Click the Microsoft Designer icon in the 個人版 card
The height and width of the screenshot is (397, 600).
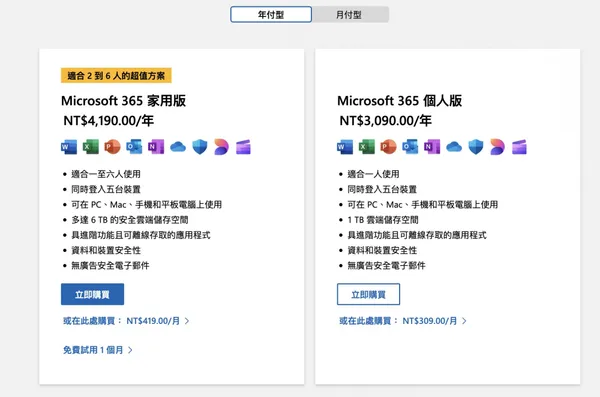click(497, 147)
